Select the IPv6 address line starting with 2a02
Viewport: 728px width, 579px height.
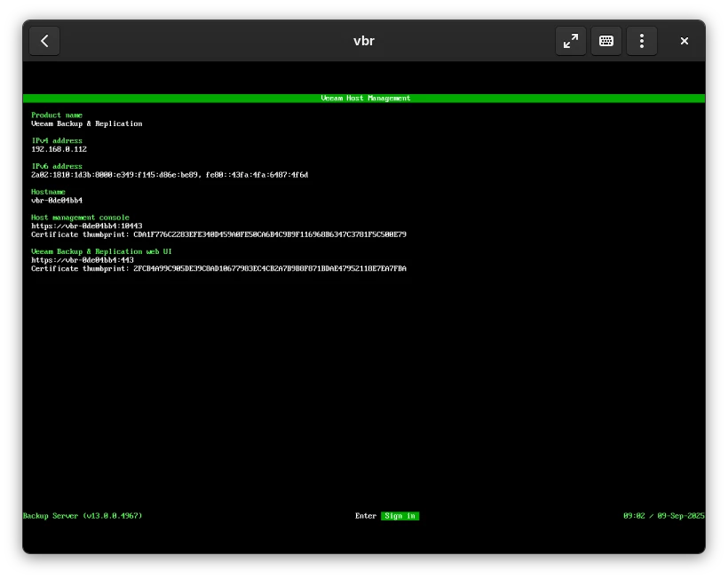(170, 175)
